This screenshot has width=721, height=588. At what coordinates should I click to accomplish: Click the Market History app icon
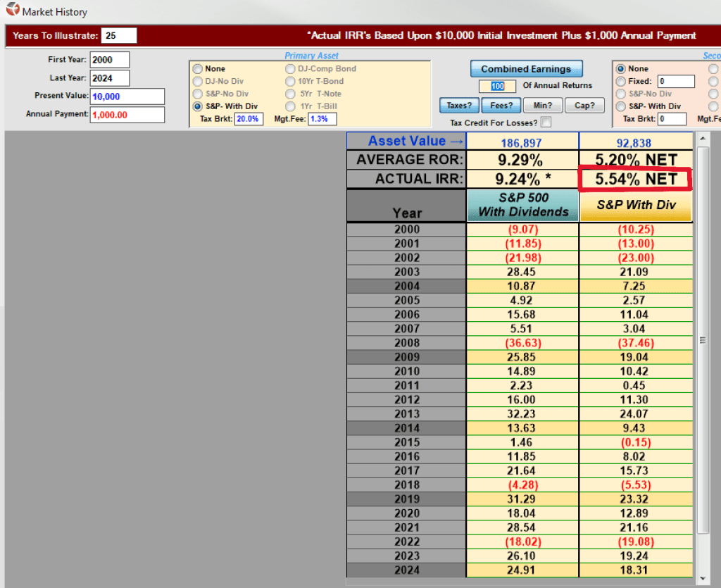click(x=13, y=9)
